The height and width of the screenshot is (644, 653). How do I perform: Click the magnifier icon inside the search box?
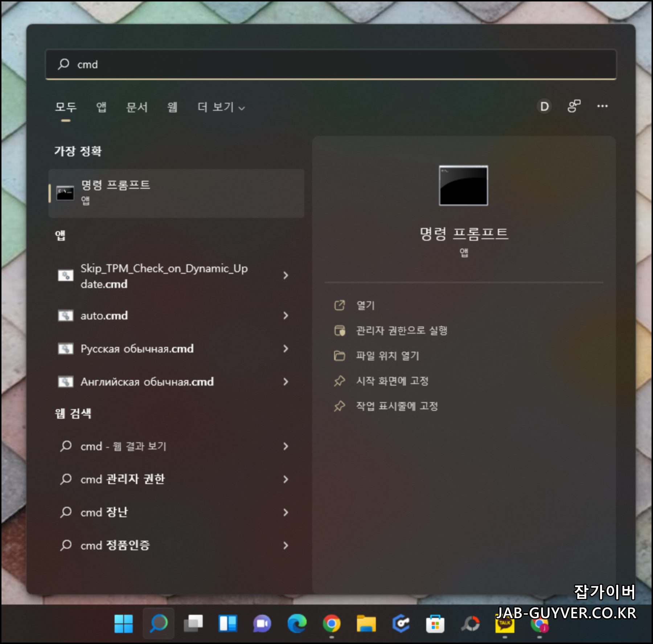pyautogui.click(x=63, y=64)
